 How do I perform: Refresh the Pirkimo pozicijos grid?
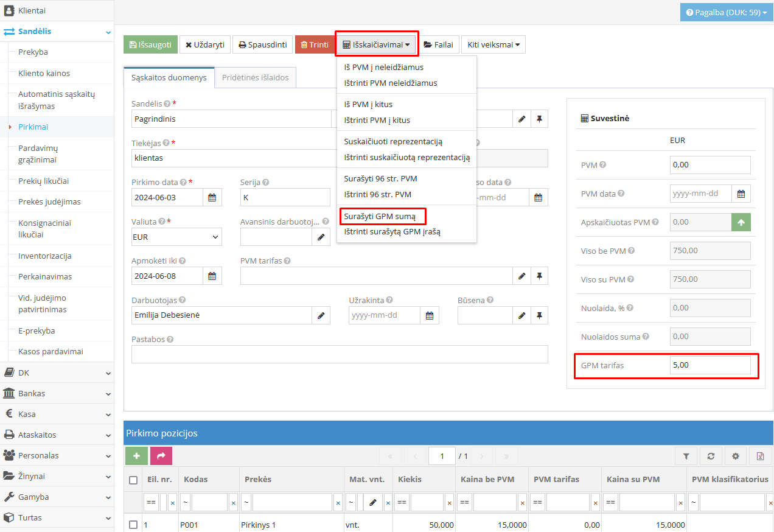(x=711, y=456)
